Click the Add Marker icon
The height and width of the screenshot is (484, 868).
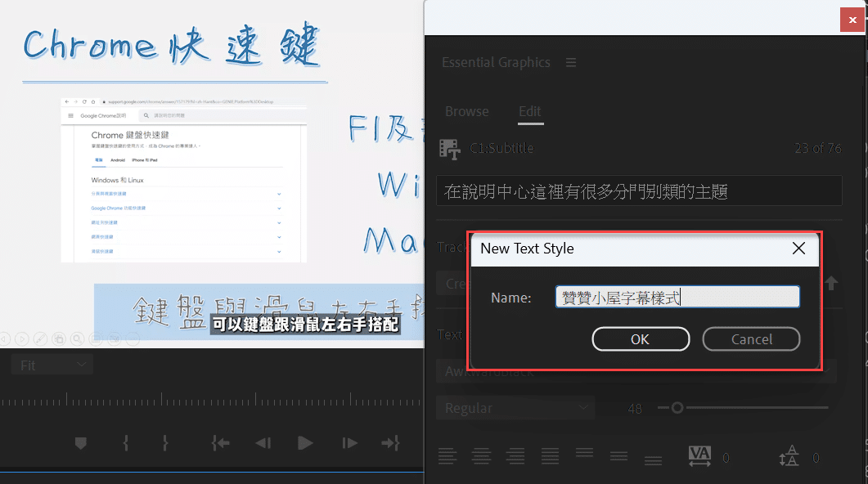[81, 443]
